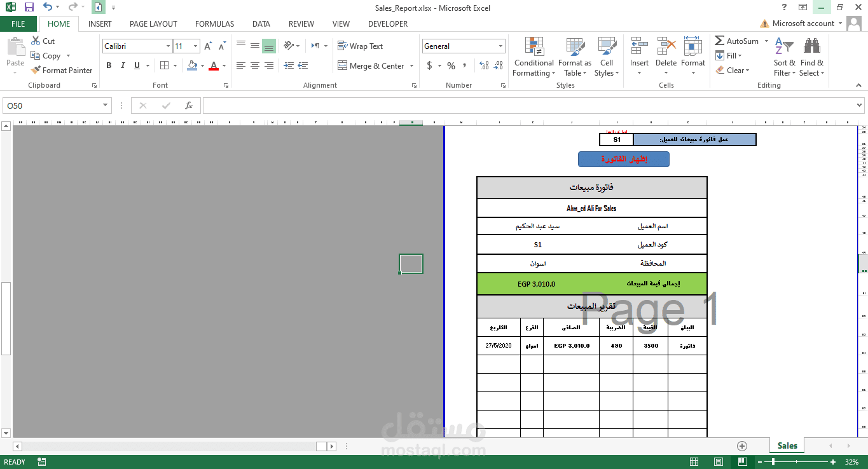Open the DEVELOPER tab

(x=388, y=24)
